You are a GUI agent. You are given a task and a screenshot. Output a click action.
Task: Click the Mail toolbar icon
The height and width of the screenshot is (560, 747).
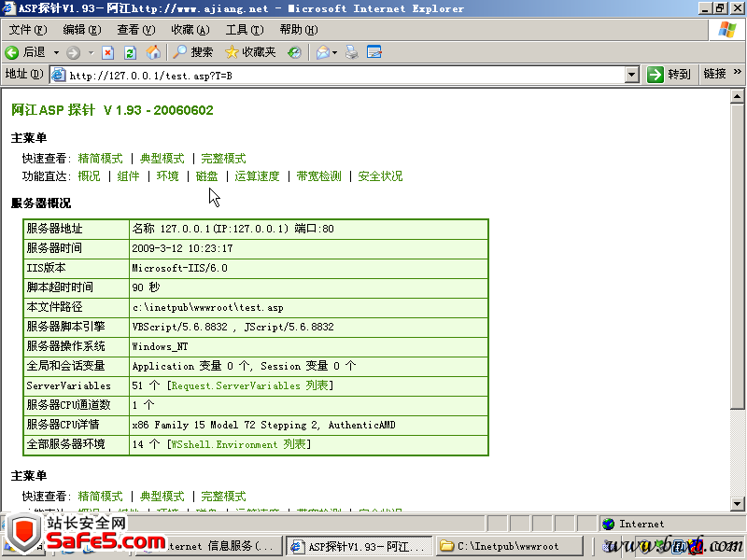[x=322, y=52]
